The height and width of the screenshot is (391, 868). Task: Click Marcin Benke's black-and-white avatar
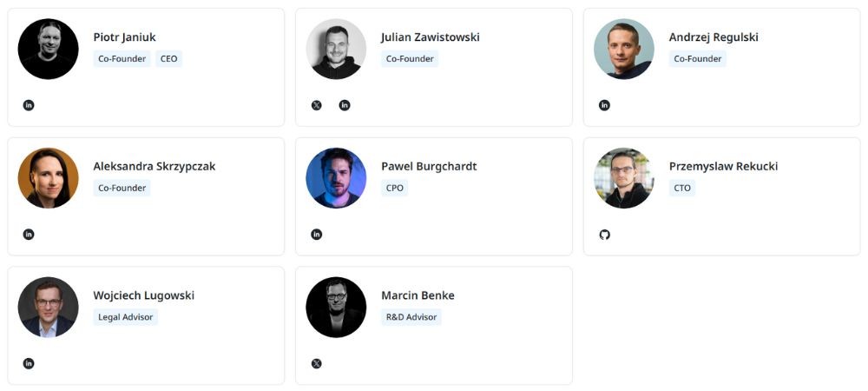point(336,307)
